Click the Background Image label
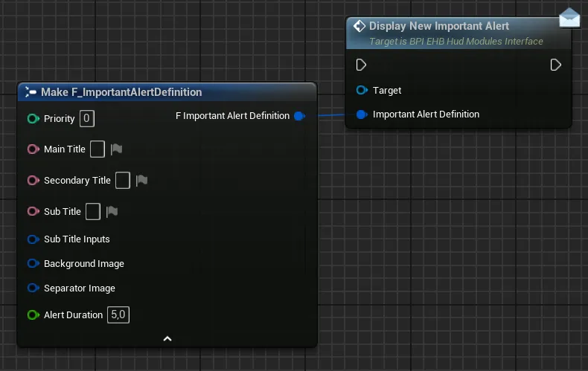 coord(84,264)
